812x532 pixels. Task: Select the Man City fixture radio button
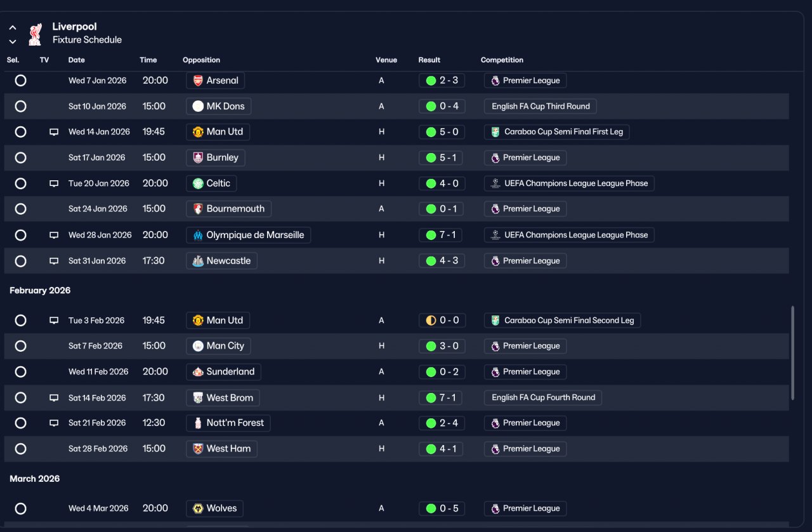(20, 346)
